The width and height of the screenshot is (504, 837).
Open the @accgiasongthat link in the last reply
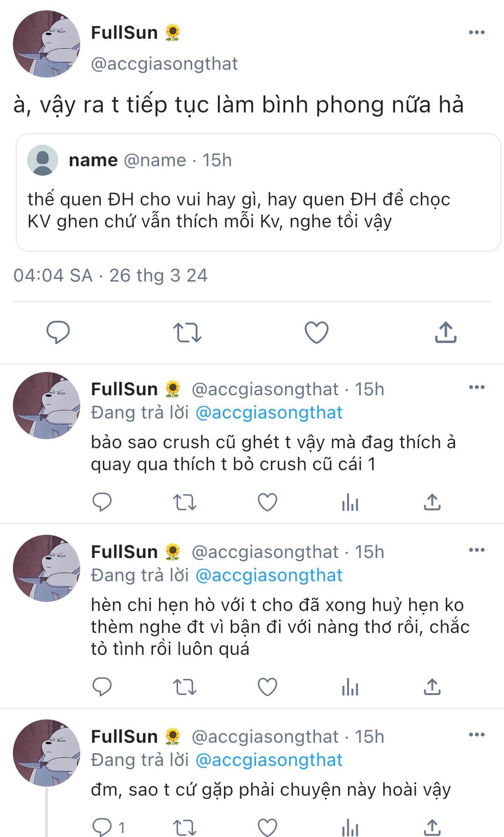coord(269,760)
